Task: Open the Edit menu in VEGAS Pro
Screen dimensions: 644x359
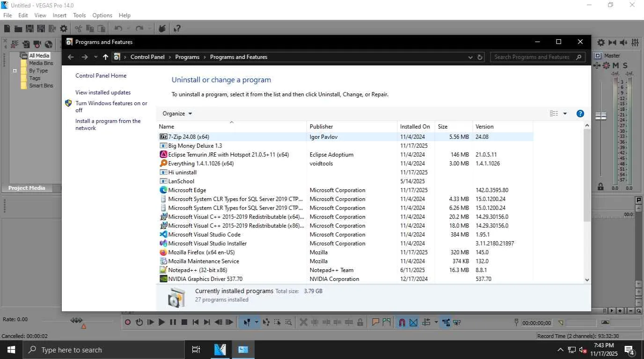Action: pyautogui.click(x=23, y=15)
